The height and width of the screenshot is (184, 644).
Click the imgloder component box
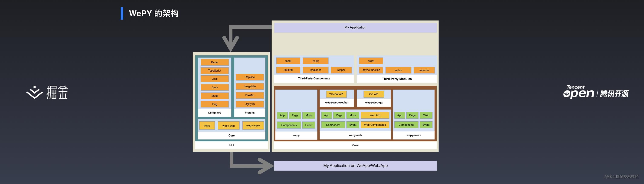[x=315, y=70]
